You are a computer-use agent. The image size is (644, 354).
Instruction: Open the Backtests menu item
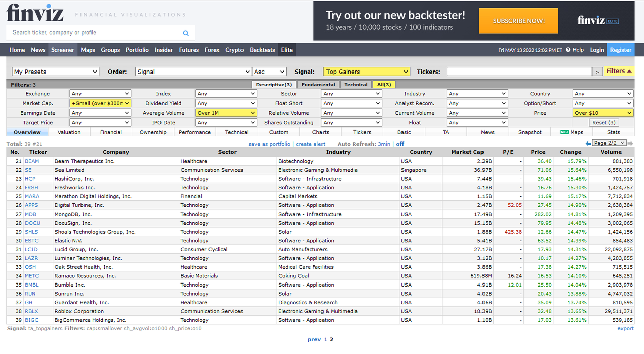click(262, 50)
